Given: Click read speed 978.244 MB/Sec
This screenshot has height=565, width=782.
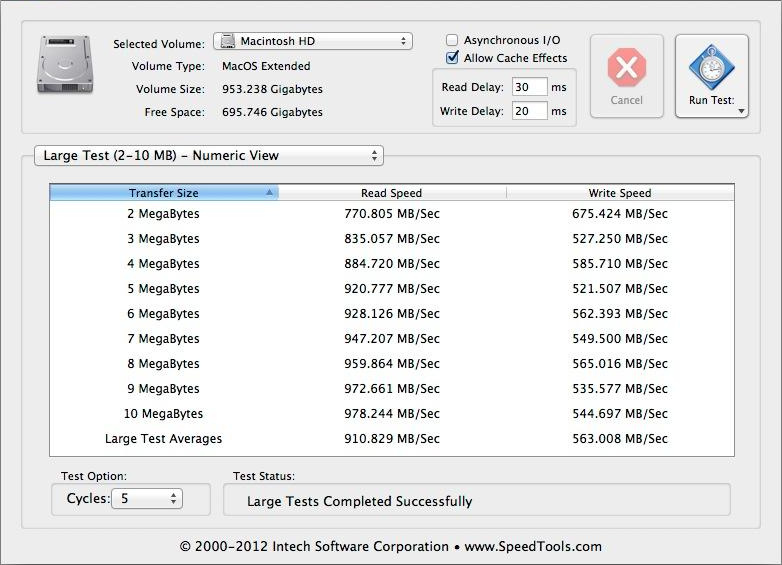Looking at the screenshot, I should 392,413.
